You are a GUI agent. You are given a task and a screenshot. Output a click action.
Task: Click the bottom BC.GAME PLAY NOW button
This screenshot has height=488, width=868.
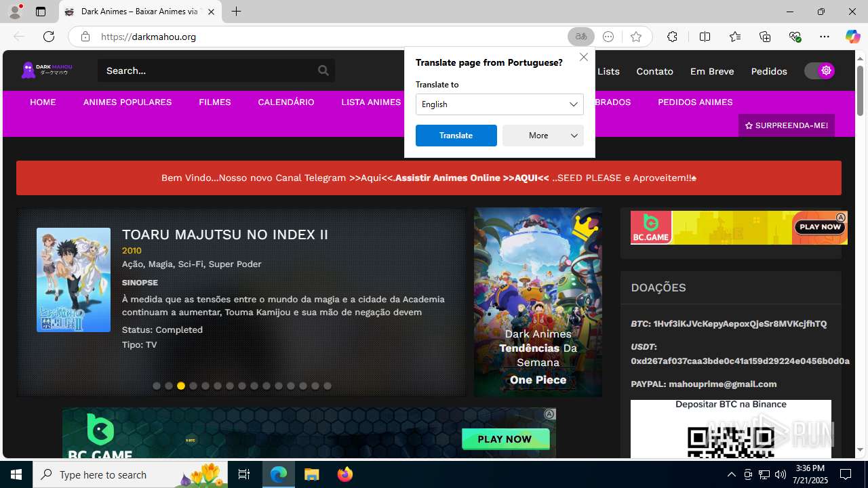(x=505, y=439)
